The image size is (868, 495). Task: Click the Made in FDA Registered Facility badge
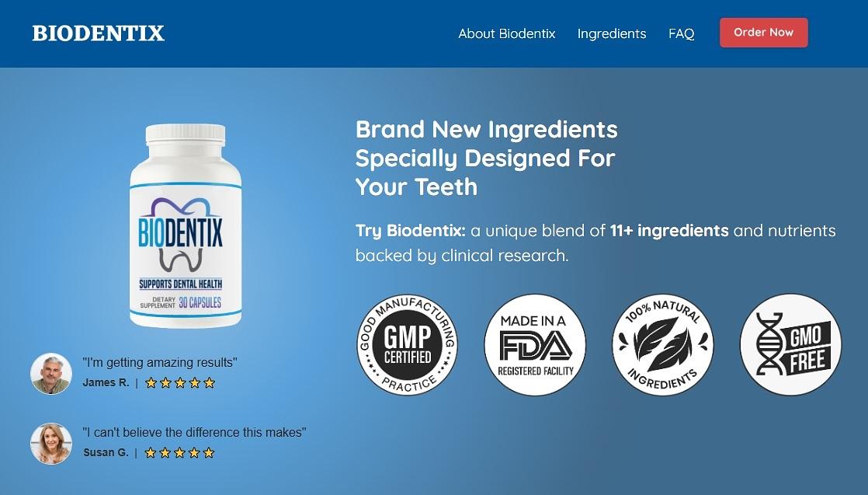pyautogui.click(x=535, y=344)
